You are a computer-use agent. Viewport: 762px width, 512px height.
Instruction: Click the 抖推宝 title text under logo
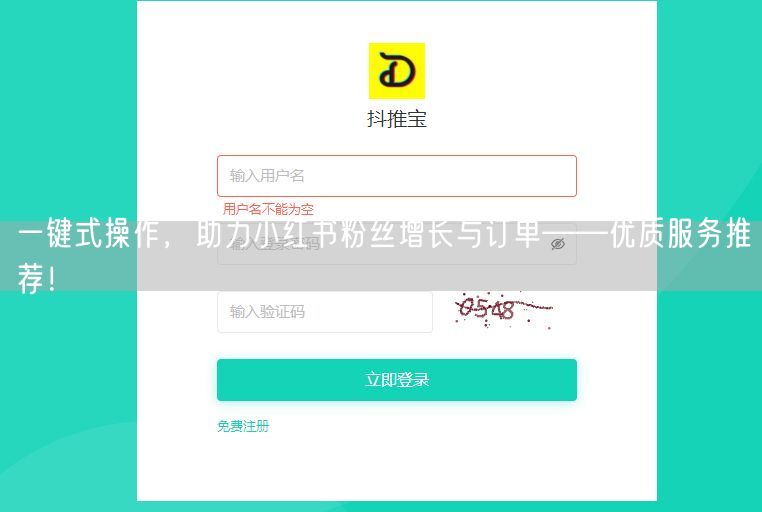[x=397, y=119]
